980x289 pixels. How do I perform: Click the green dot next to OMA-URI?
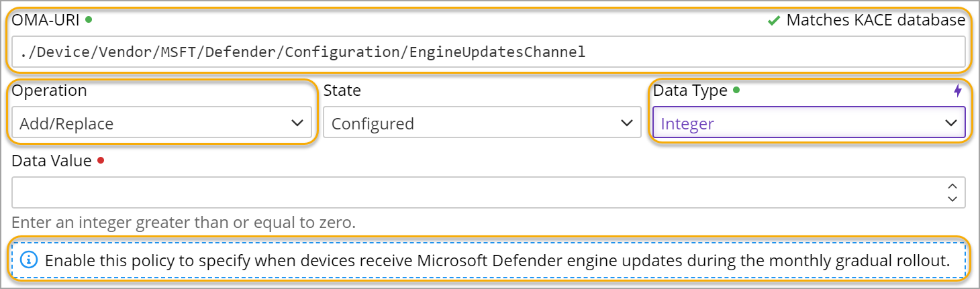coord(89,19)
